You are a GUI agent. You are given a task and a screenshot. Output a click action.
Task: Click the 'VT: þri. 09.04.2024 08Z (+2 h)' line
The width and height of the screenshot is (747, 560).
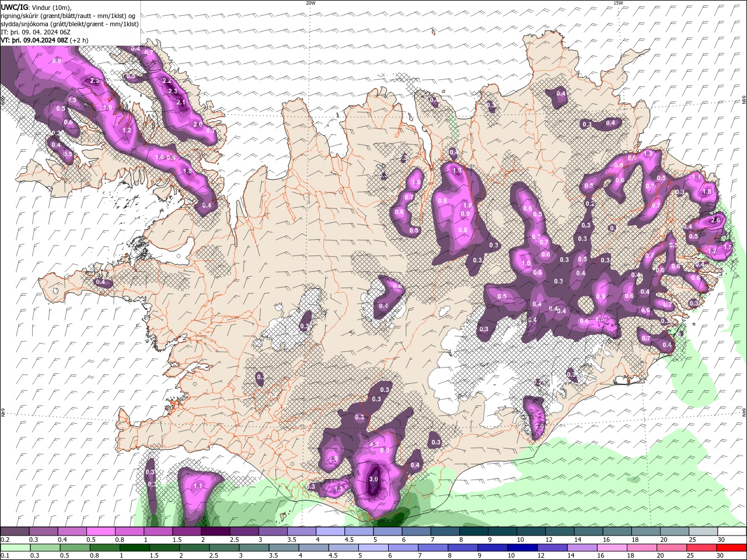(x=45, y=40)
